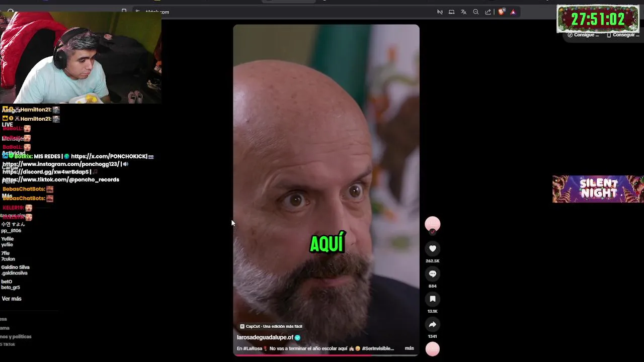Viewport: 644px width, 362px height.
Task: Click the CapCut logo on the video
Action: point(242,326)
